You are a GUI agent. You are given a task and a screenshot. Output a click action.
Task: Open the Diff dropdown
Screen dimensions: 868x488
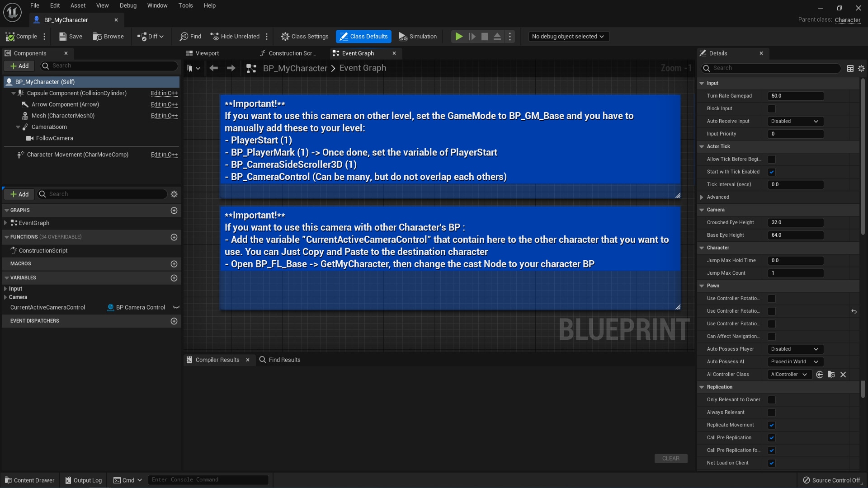pyautogui.click(x=151, y=37)
